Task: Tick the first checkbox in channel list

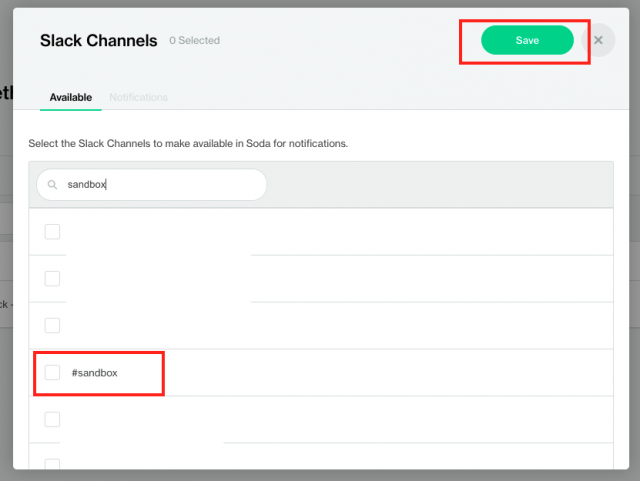Action: [52, 232]
